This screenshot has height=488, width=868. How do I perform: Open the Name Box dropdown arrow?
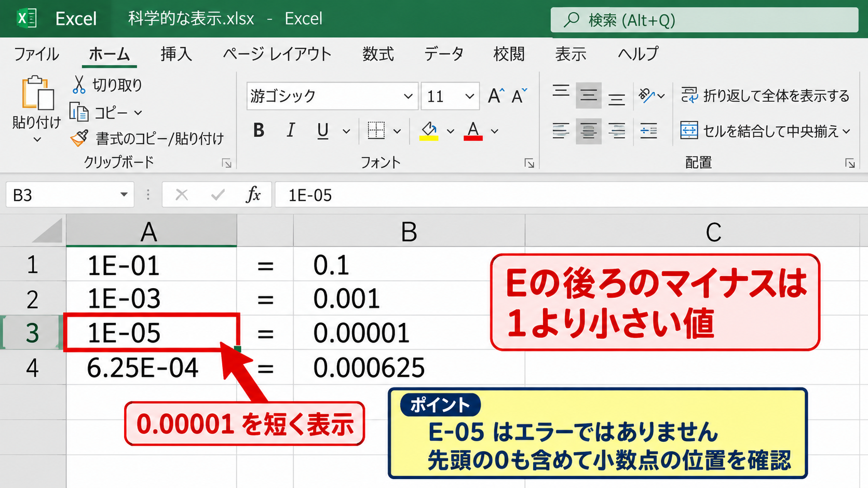click(124, 195)
